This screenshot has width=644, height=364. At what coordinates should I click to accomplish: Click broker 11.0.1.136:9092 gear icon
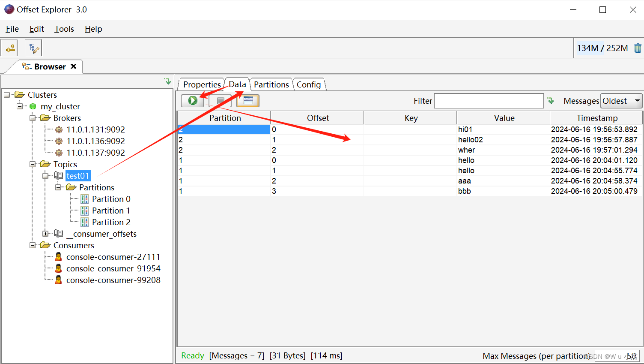tap(59, 141)
